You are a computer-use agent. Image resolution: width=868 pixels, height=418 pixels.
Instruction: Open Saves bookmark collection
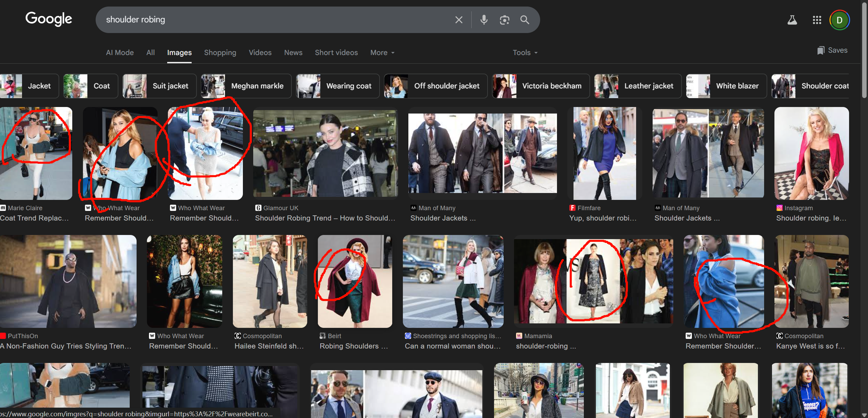(x=832, y=50)
